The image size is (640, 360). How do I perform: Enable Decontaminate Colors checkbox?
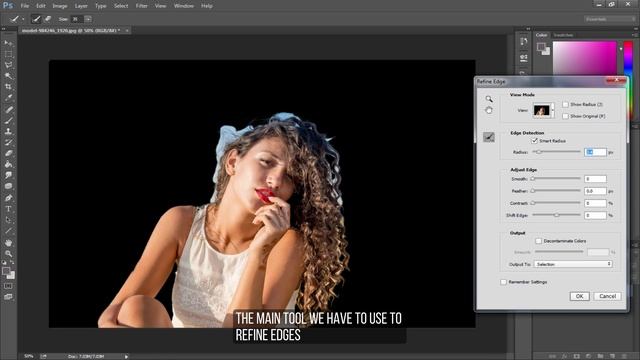click(x=538, y=241)
